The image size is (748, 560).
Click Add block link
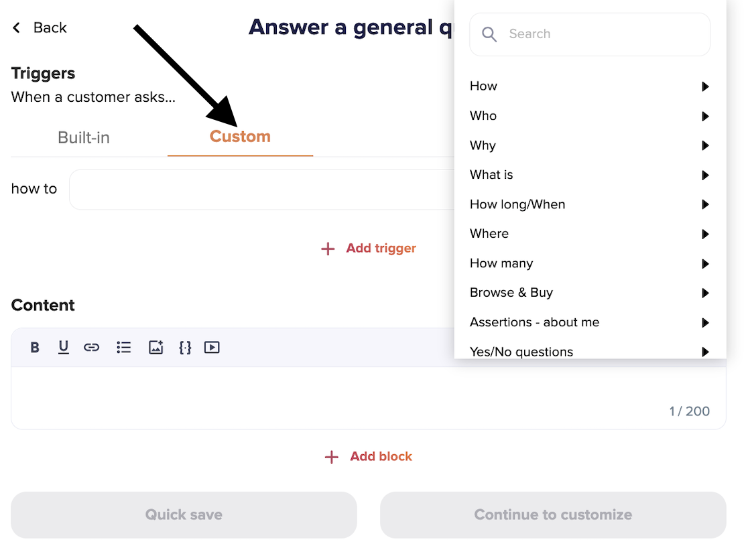[x=368, y=457]
